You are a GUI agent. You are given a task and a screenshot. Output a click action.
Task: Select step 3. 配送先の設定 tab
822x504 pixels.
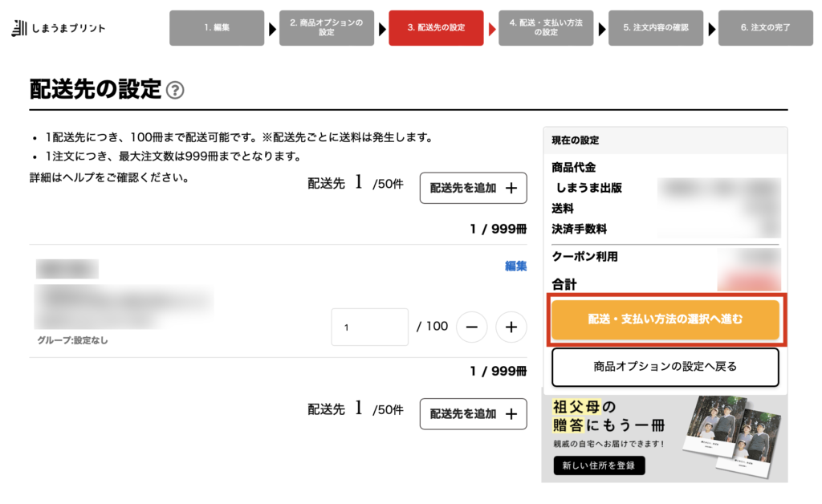point(436,28)
